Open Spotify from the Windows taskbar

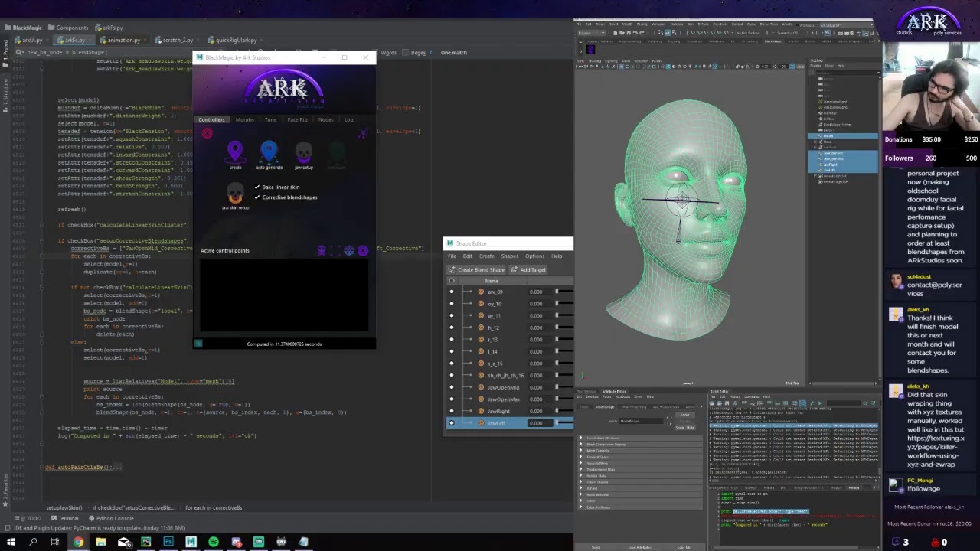click(x=214, y=542)
